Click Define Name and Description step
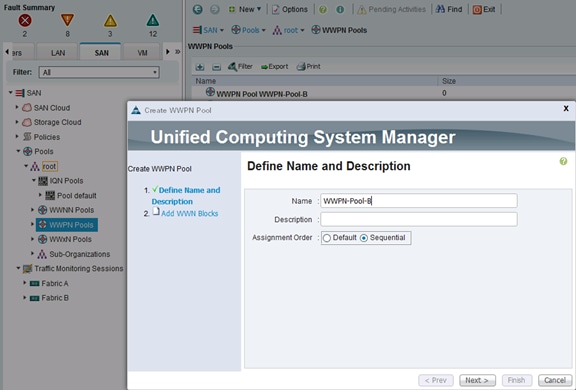The height and width of the screenshot is (390, 576). (186, 196)
